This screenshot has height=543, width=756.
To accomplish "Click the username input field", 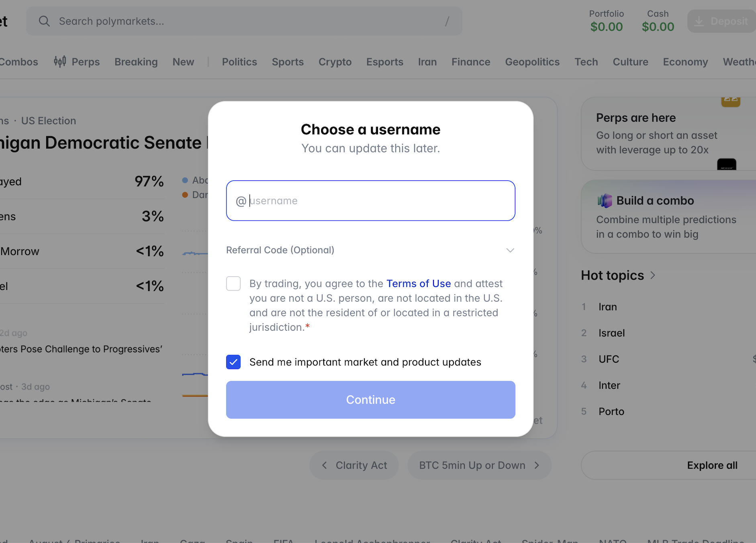I will (370, 200).
